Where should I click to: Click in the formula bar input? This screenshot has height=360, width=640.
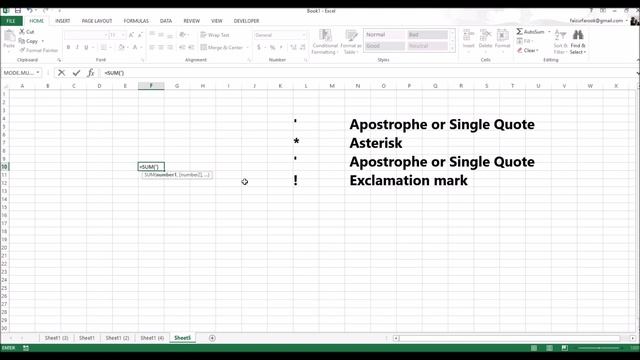(367, 73)
